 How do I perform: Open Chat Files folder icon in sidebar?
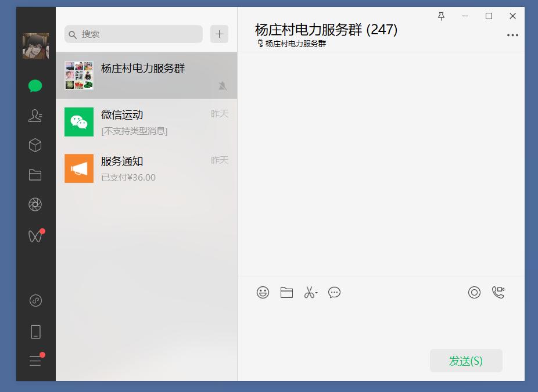pos(35,175)
